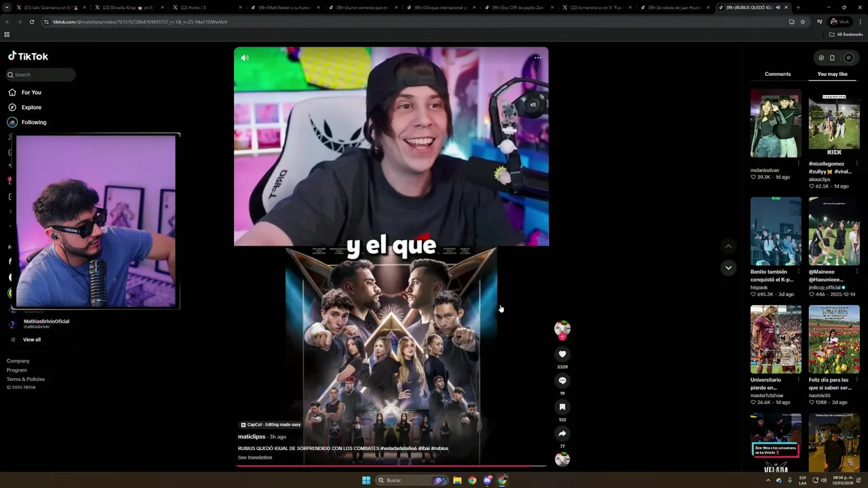This screenshot has width=868, height=488.
Task: Save the video with the bookmark icon
Action: 562,407
